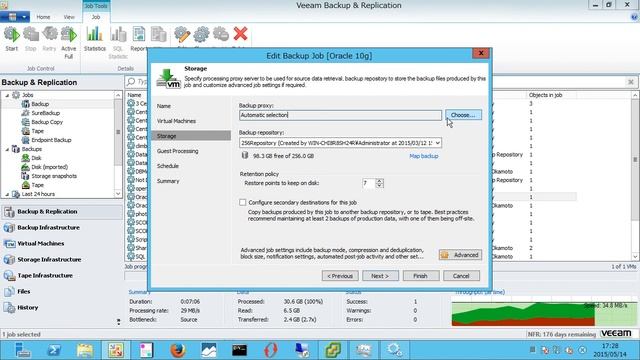
Task: Switch to the Job ribbon tab
Action: pyautogui.click(x=96, y=17)
